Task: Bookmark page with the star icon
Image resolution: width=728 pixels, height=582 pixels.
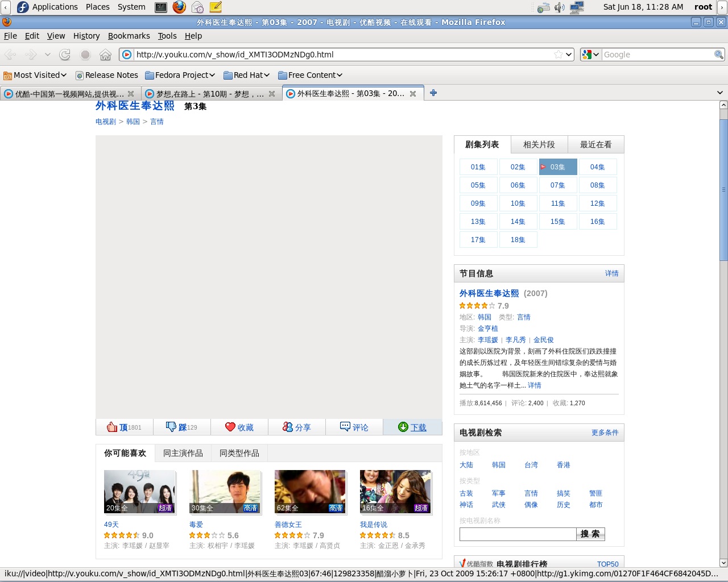Action: point(559,55)
